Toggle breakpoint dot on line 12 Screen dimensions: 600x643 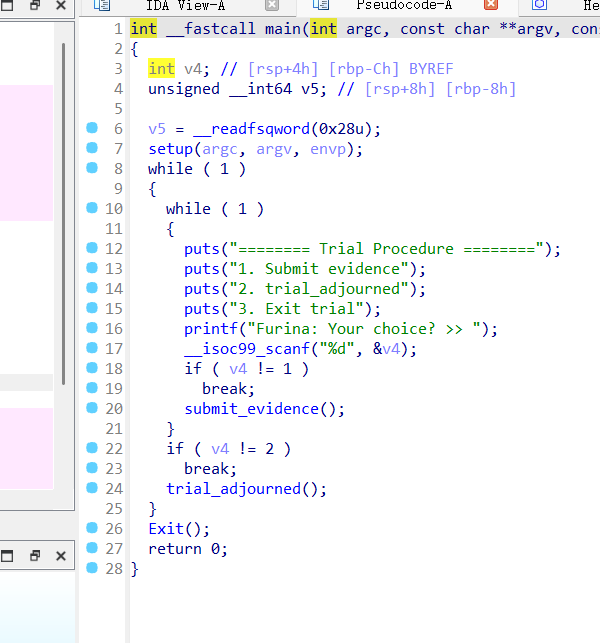pyautogui.click(x=92, y=248)
